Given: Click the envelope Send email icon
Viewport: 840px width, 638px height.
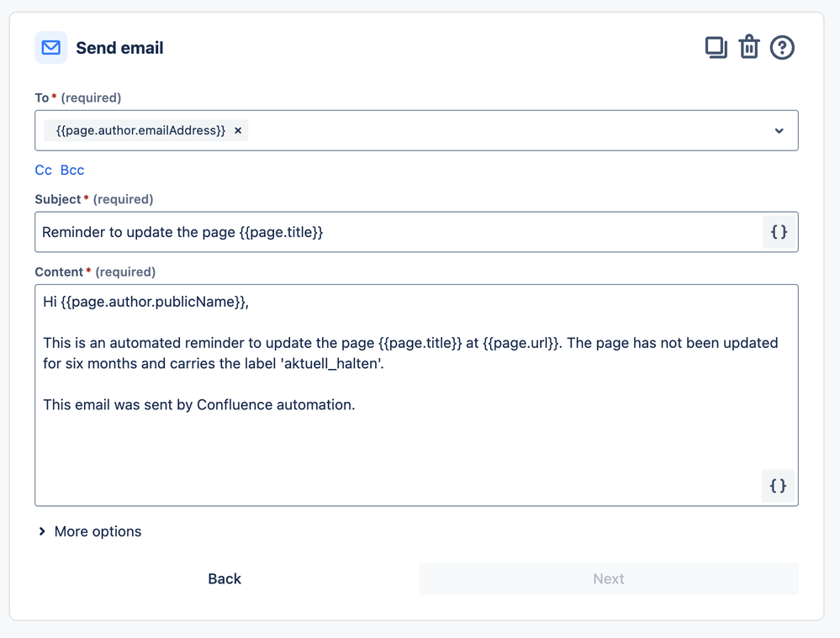Looking at the screenshot, I should click(50, 48).
